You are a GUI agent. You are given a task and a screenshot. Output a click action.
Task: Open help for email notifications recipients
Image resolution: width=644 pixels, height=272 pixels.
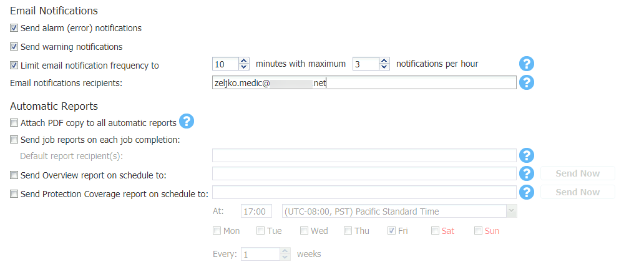[527, 82]
